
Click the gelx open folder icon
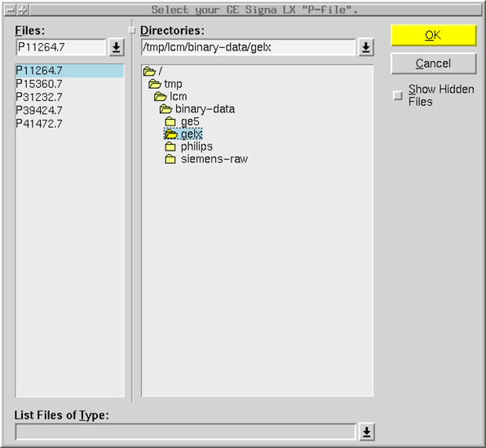tap(171, 134)
